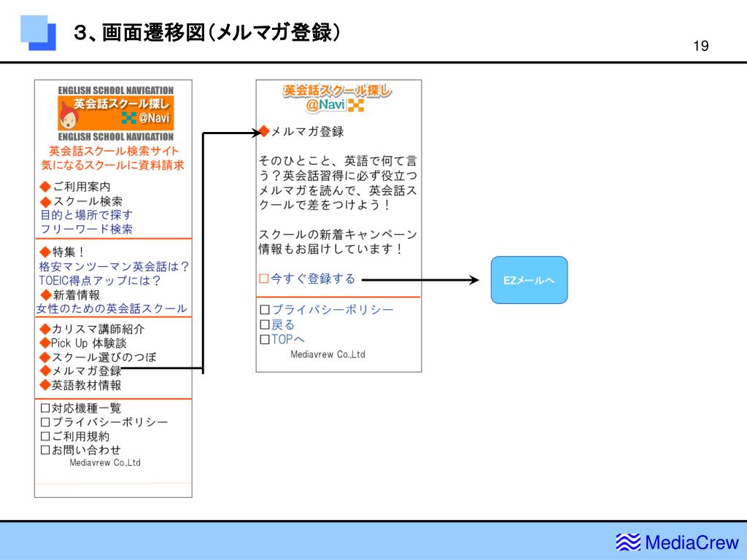Click Mediavrew Co.,Ltd on the メルマガ登録 screen
Viewport: 747px width, 560px height.
click(328, 354)
